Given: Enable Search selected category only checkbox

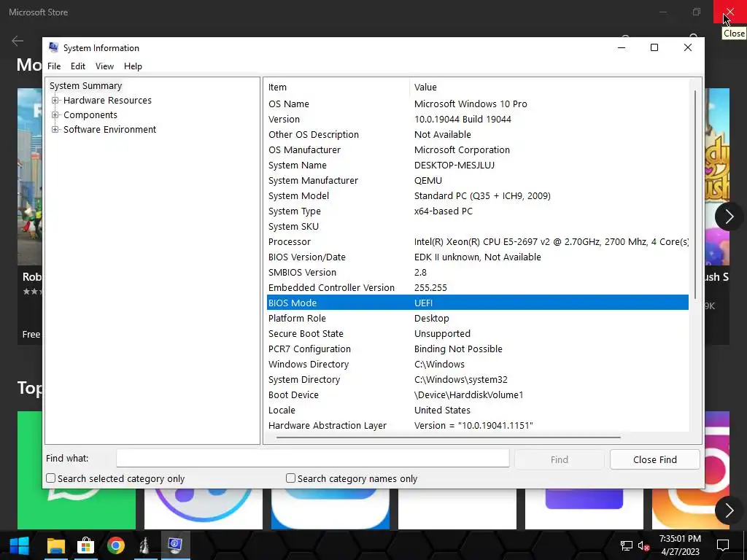Looking at the screenshot, I should tap(50, 478).
